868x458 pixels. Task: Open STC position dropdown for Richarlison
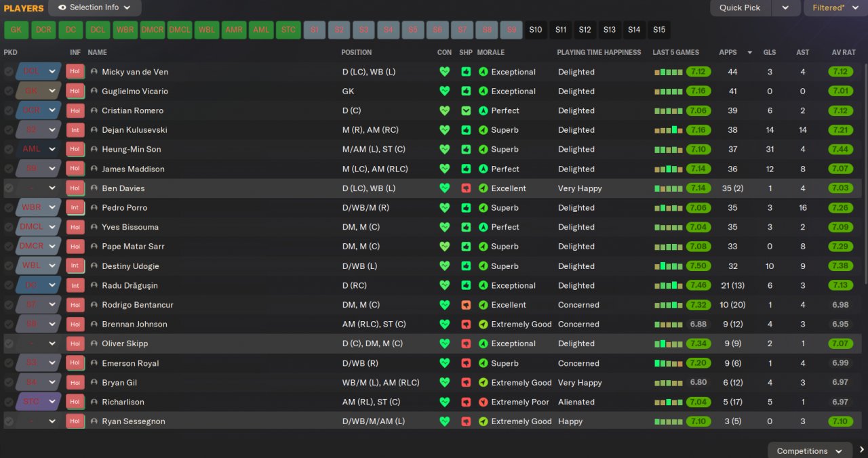38,402
